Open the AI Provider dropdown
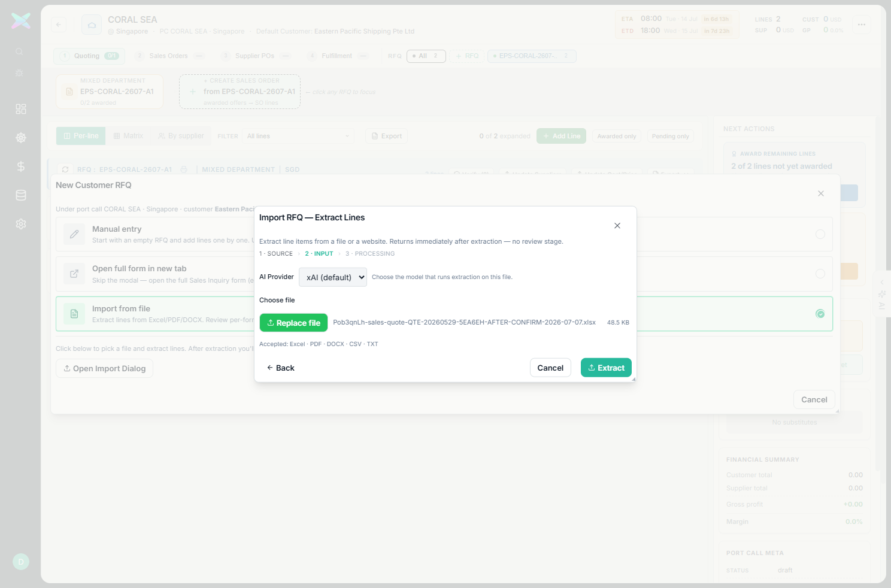The image size is (891, 588). [x=333, y=277]
